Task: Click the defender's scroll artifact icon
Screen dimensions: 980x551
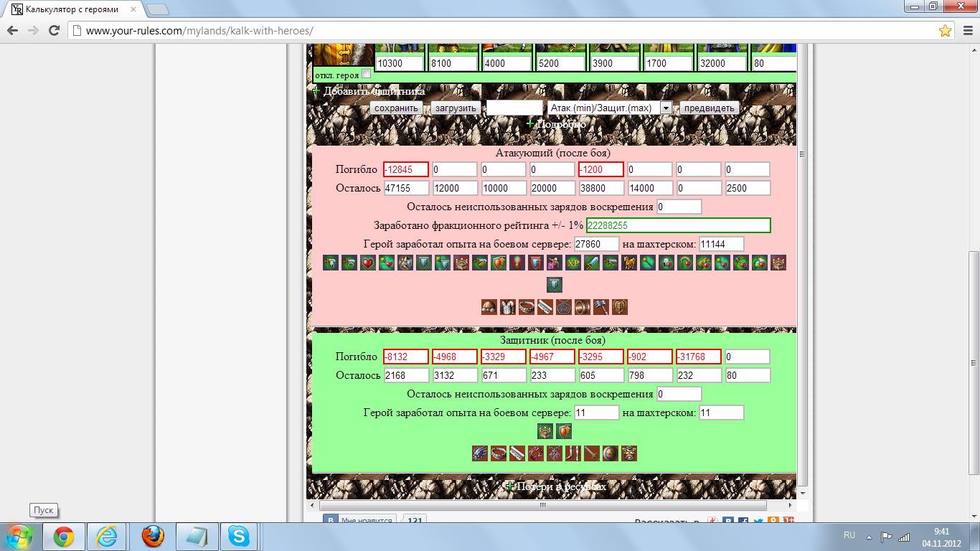Action: 517,453
